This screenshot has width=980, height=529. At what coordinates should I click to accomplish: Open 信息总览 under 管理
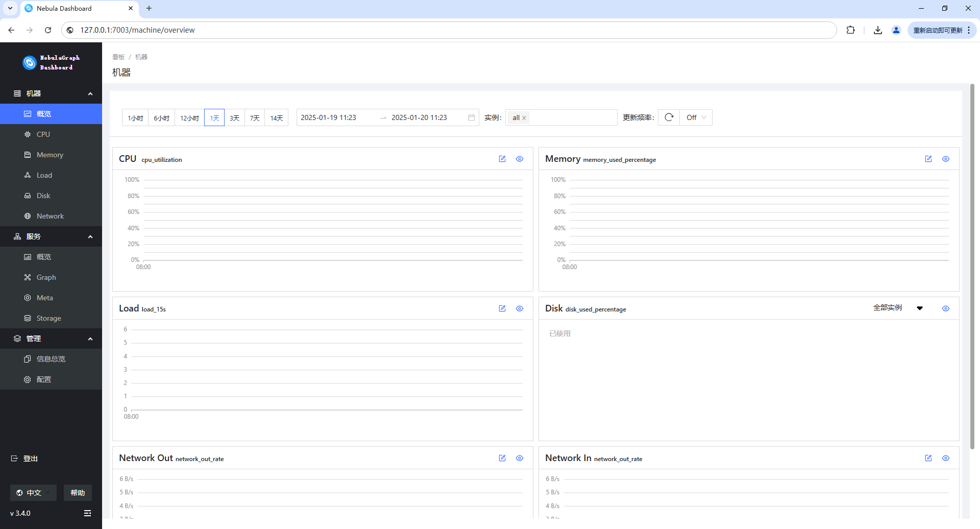[51, 359]
